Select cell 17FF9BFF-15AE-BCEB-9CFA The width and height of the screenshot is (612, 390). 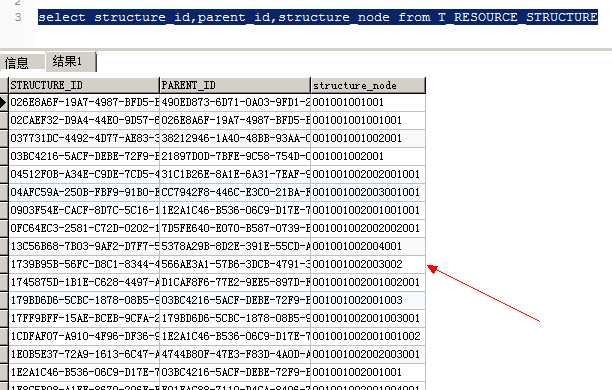click(x=84, y=318)
